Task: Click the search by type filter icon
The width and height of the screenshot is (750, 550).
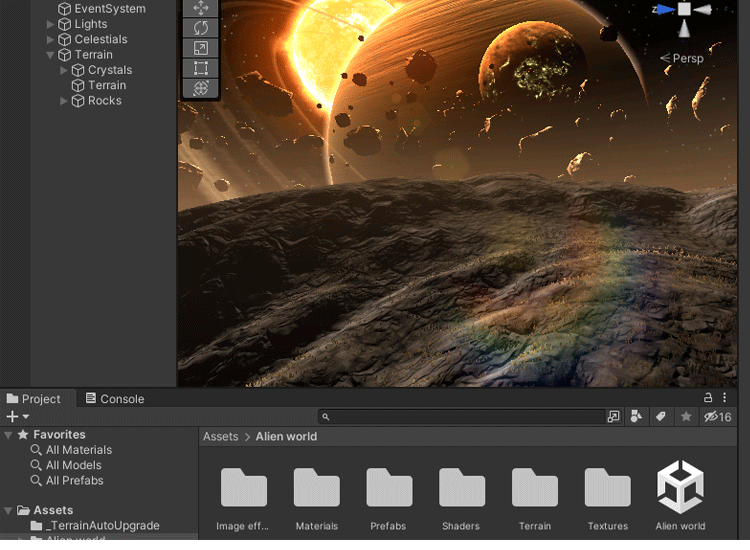Action: click(638, 417)
